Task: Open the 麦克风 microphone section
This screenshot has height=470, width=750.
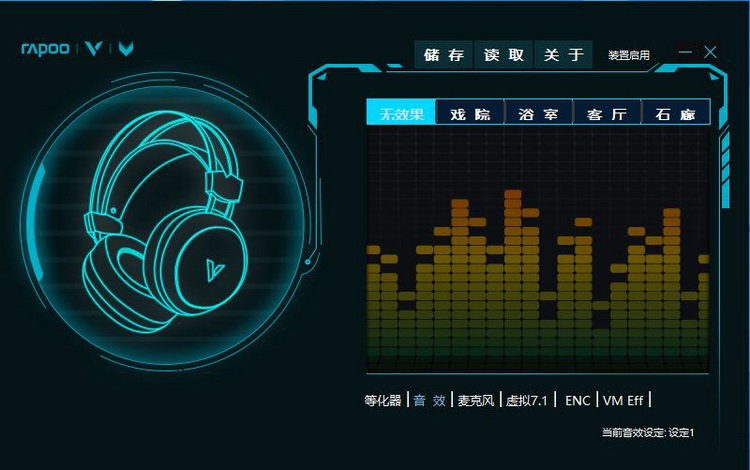Action: tap(475, 400)
